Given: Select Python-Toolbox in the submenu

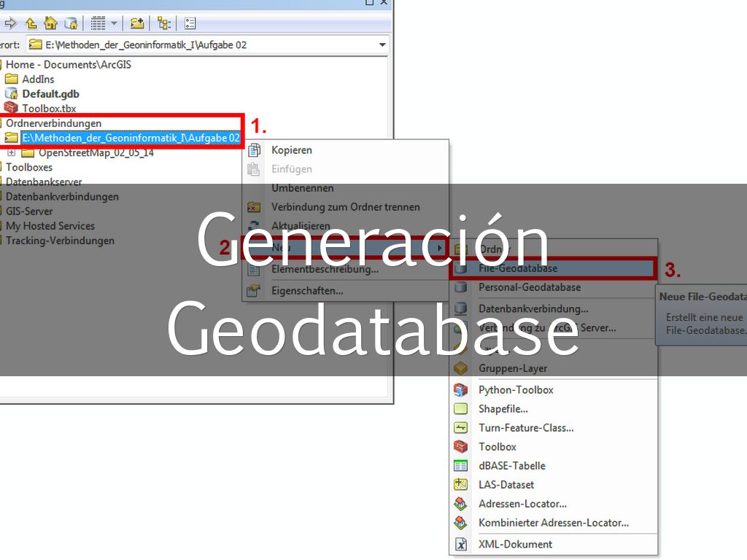Looking at the screenshot, I should (516, 390).
